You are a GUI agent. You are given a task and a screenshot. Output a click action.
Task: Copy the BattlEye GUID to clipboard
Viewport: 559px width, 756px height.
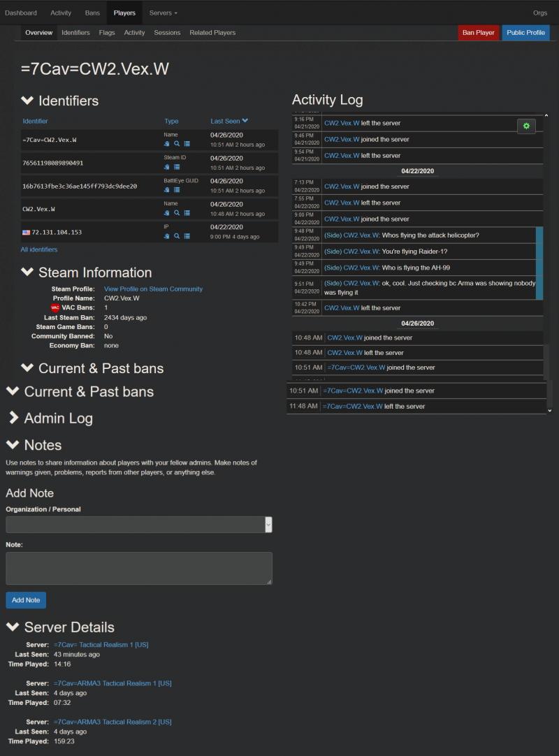pos(167,190)
